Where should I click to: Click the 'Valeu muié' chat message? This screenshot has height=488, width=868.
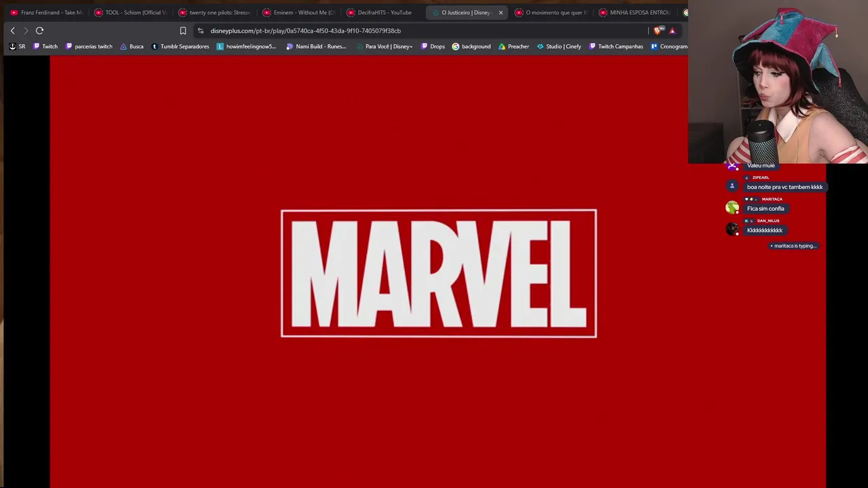click(x=761, y=165)
